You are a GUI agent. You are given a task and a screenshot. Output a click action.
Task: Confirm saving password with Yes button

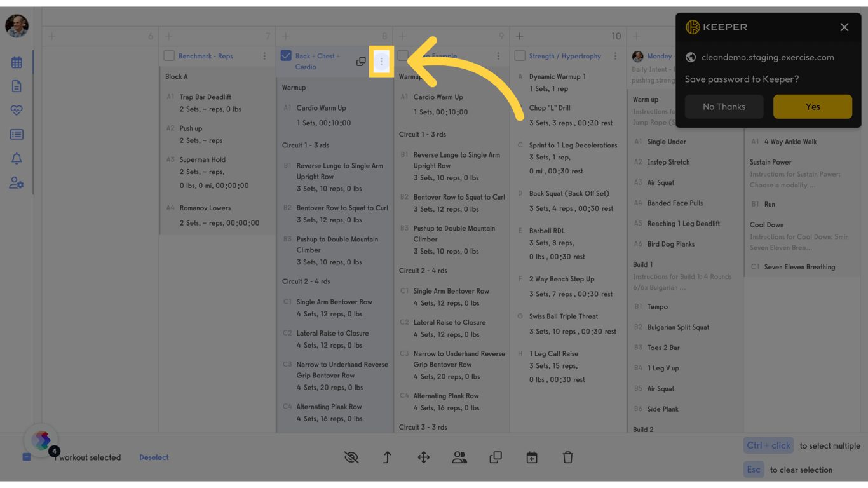(812, 107)
